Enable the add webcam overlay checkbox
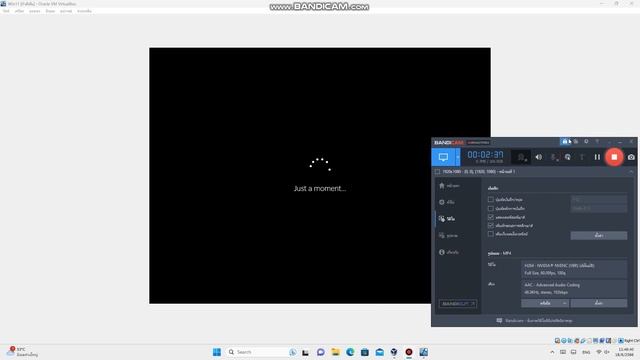 [491, 234]
